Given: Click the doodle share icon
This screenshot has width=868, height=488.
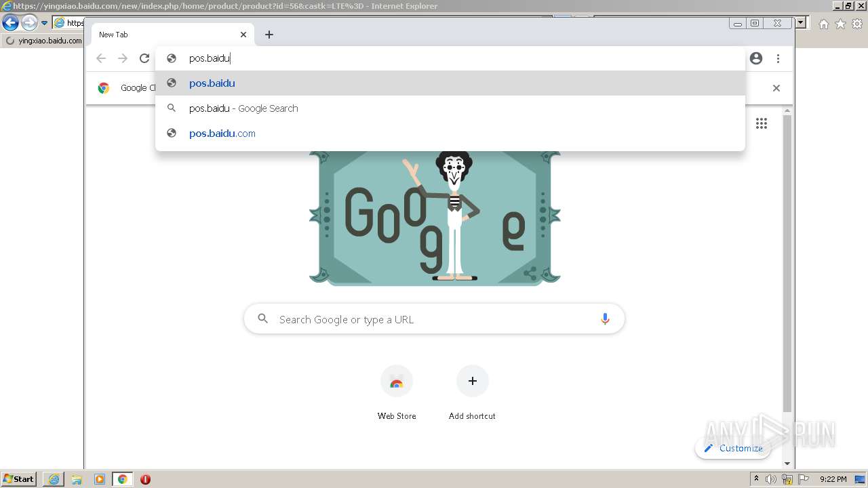Looking at the screenshot, I should coord(530,273).
